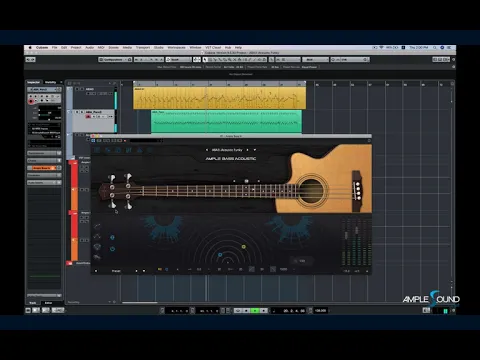Open the FX panel icon in Ample Bass
Viewport: 480px width, 360px height.
click(139, 150)
